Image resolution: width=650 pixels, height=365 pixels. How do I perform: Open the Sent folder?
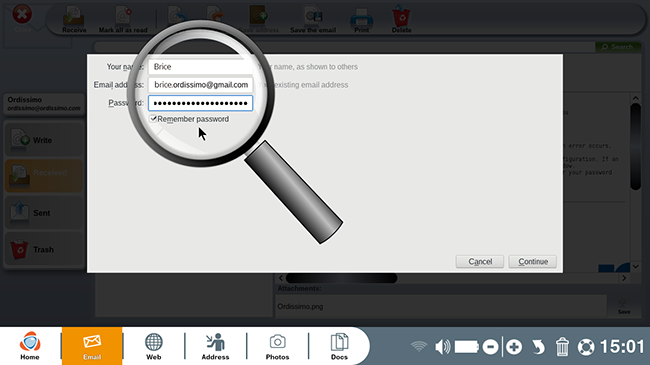pyautogui.click(x=44, y=213)
